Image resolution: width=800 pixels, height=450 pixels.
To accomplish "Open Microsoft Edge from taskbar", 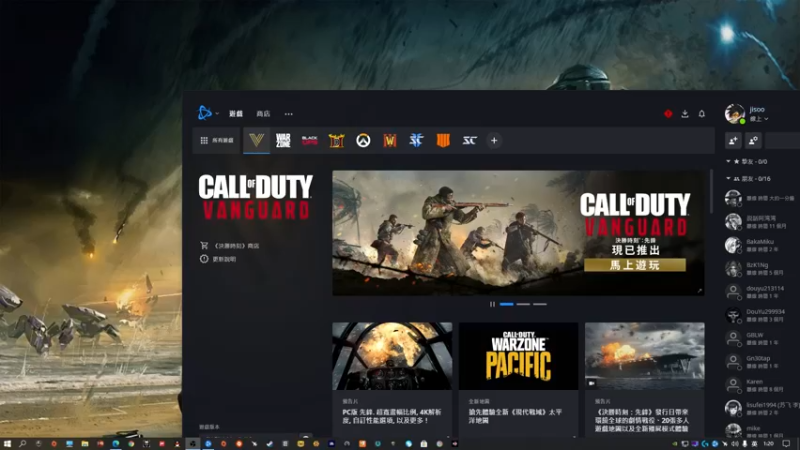I will click(116, 444).
